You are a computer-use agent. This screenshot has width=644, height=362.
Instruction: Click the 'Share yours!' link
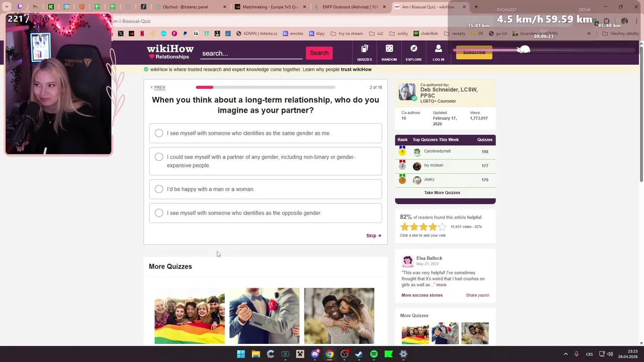click(x=477, y=295)
